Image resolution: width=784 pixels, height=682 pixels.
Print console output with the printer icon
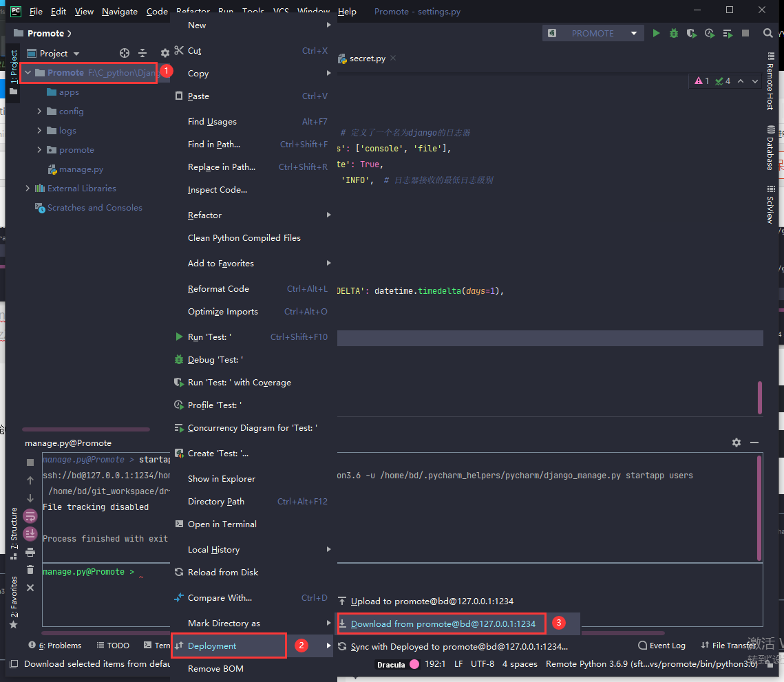coord(30,552)
